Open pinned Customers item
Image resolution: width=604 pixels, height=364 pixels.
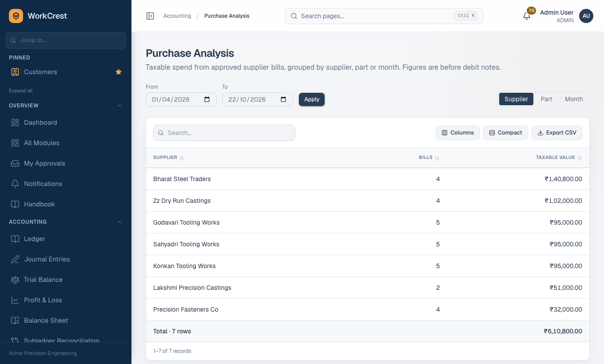[58, 72]
